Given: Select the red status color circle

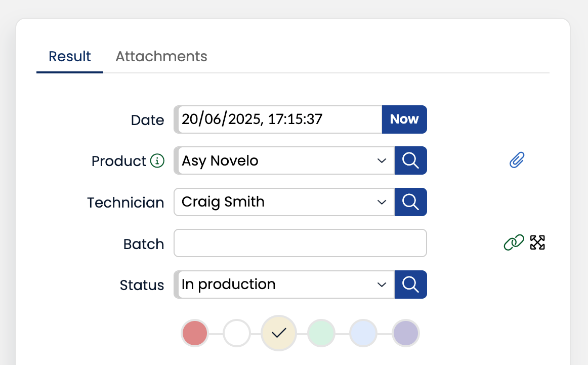Looking at the screenshot, I should tap(195, 333).
